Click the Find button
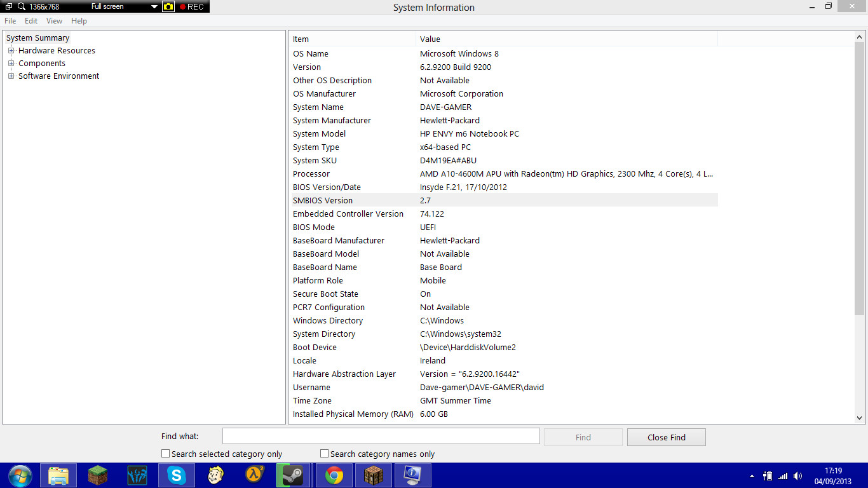The width and height of the screenshot is (868, 488). (x=583, y=437)
